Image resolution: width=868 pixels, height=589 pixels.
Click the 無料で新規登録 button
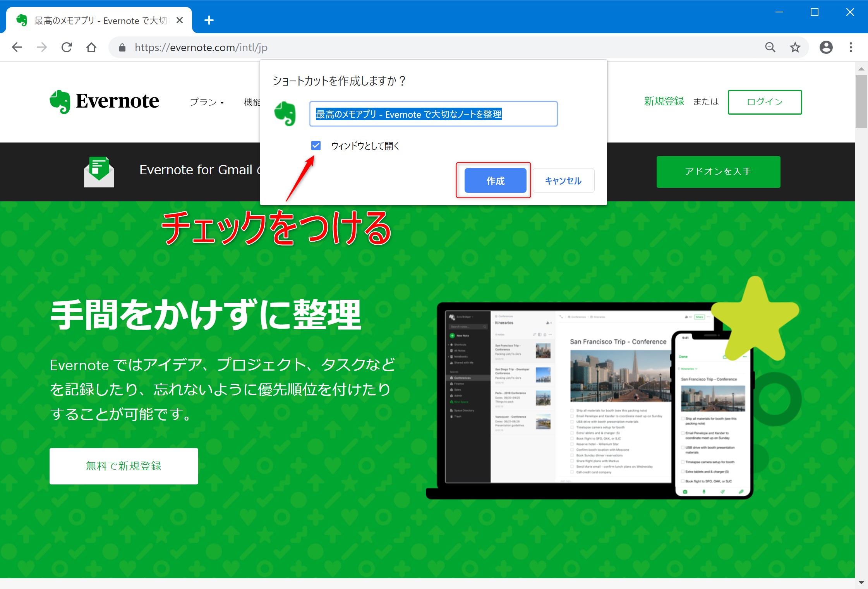[124, 466]
